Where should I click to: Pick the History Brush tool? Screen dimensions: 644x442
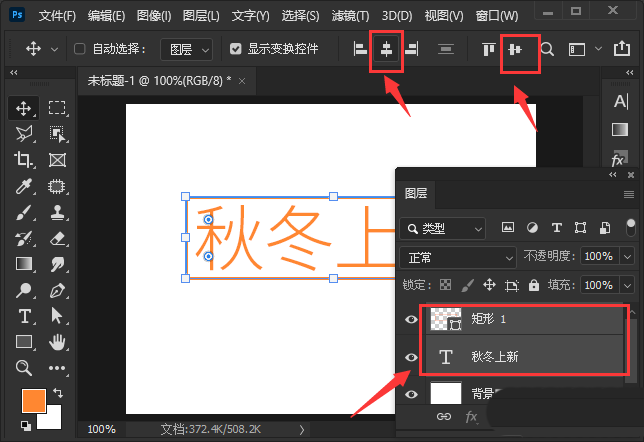23,239
